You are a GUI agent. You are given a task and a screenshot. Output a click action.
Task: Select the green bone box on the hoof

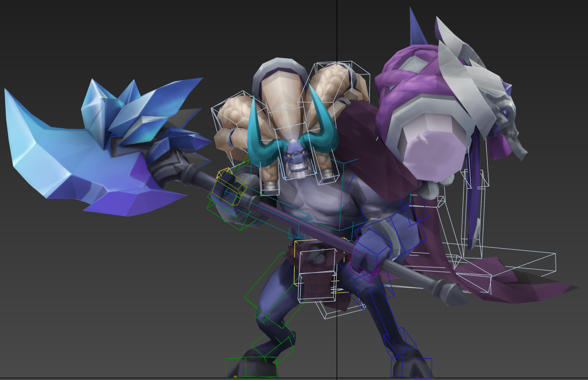coord(251,367)
